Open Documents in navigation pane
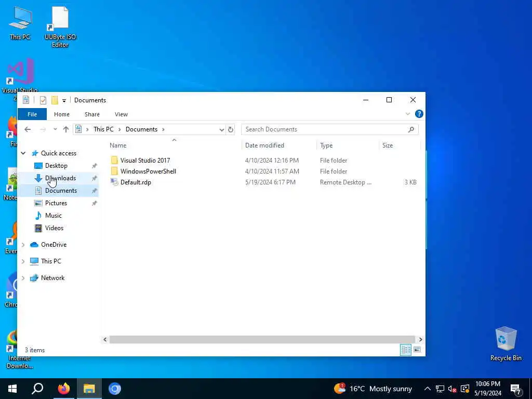 [61, 191]
